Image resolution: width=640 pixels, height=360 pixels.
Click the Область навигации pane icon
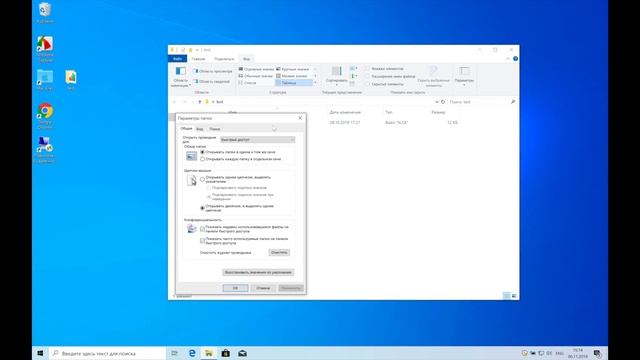[x=180, y=77]
